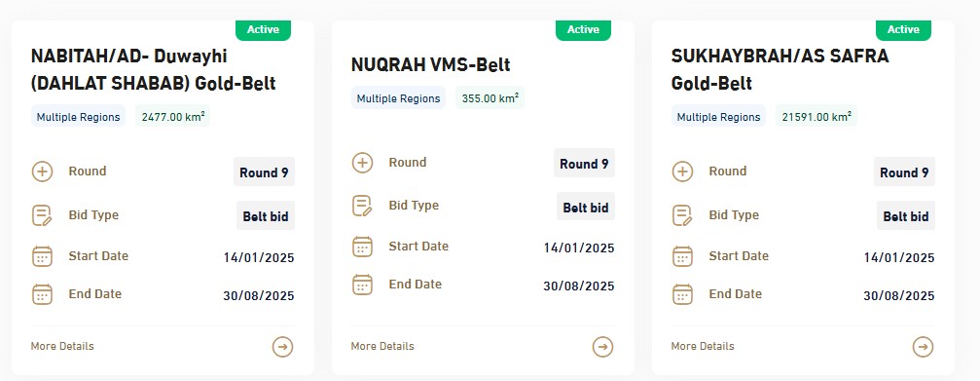Click the End Date calendar icon on NUQRAH card
This screenshot has height=381, width=980.
(x=362, y=285)
